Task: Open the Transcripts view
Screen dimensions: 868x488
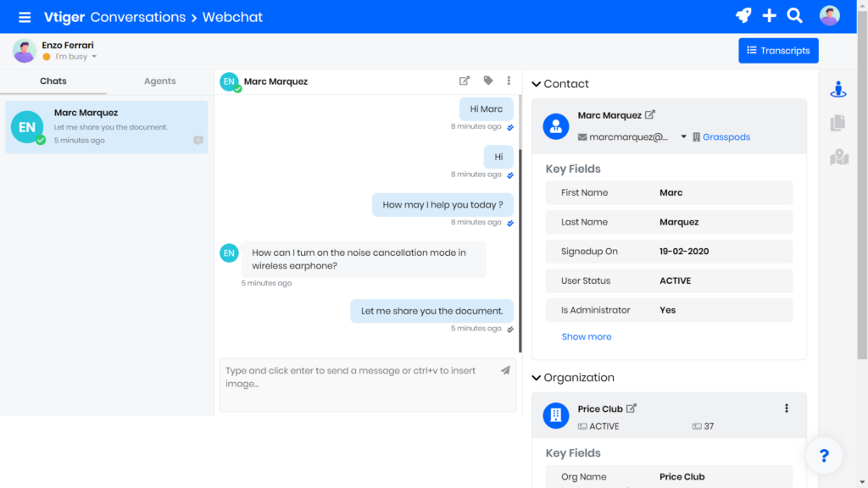Action: point(778,50)
